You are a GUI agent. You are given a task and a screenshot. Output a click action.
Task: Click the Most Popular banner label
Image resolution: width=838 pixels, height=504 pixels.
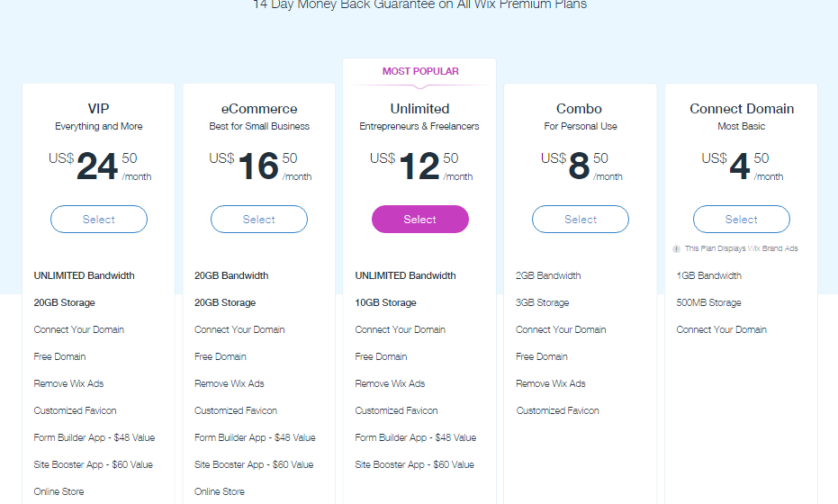coord(420,71)
